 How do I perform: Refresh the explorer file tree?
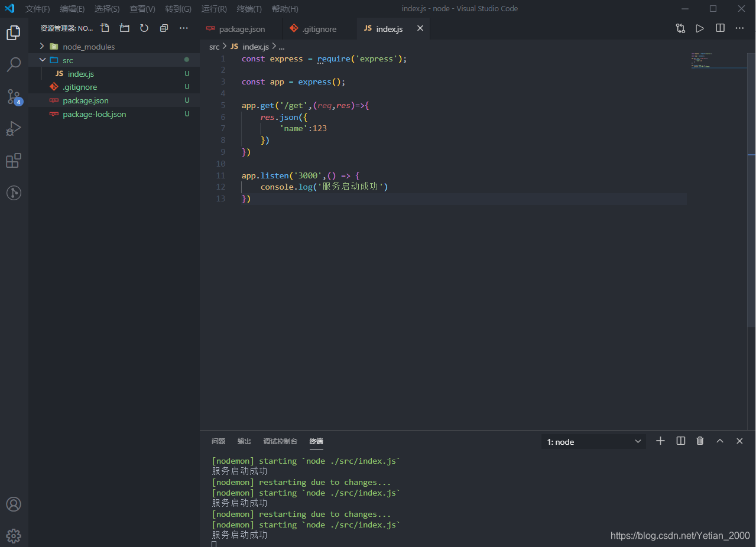tap(144, 28)
